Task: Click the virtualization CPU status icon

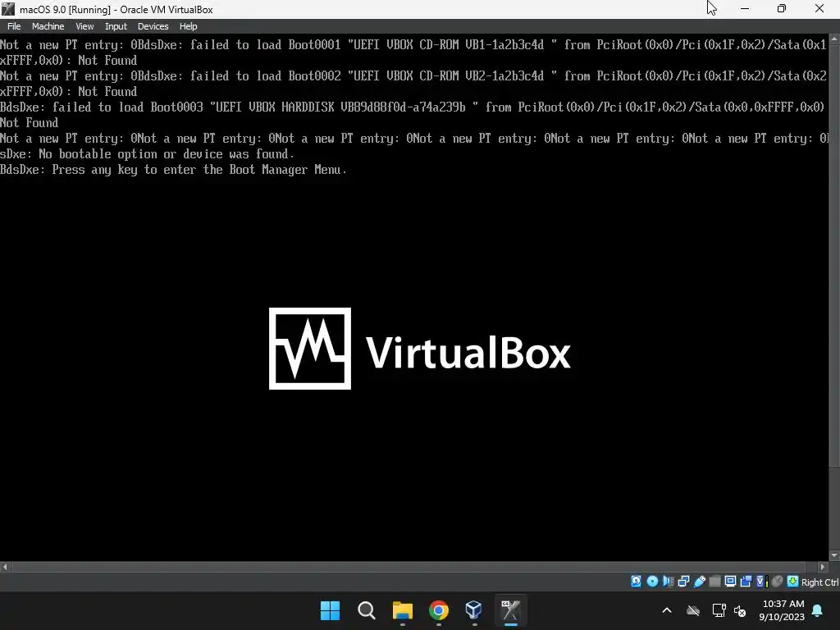Action: coord(762,582)
